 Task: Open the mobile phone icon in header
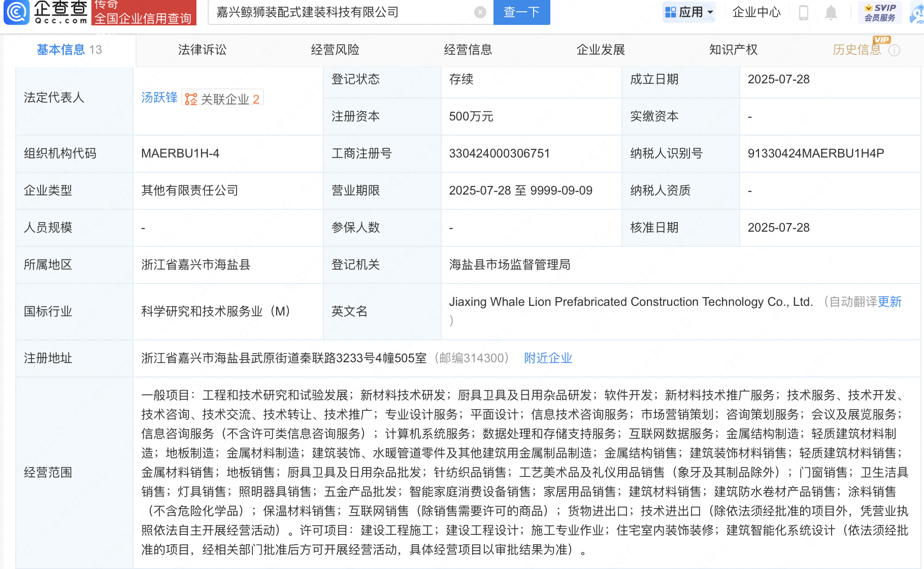click(x=803, y=12)
